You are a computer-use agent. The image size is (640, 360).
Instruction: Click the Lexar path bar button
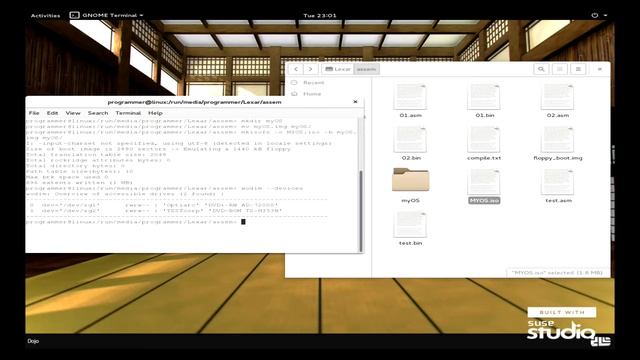click(338, 69)
